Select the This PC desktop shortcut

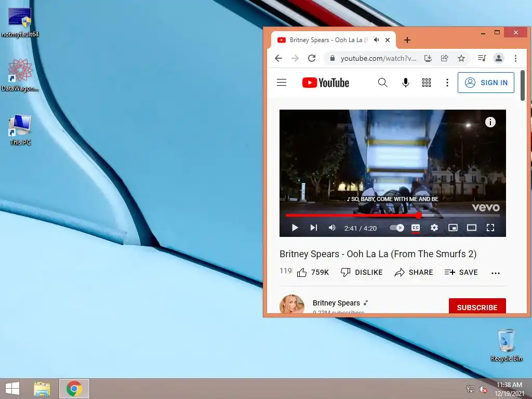20,130
